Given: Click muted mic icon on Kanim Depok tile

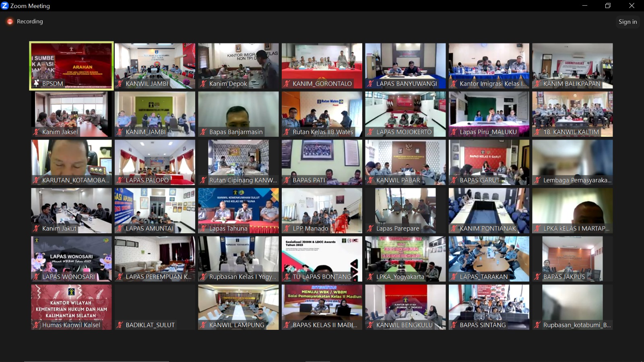Looking at the screenshot, I should 203,84.
